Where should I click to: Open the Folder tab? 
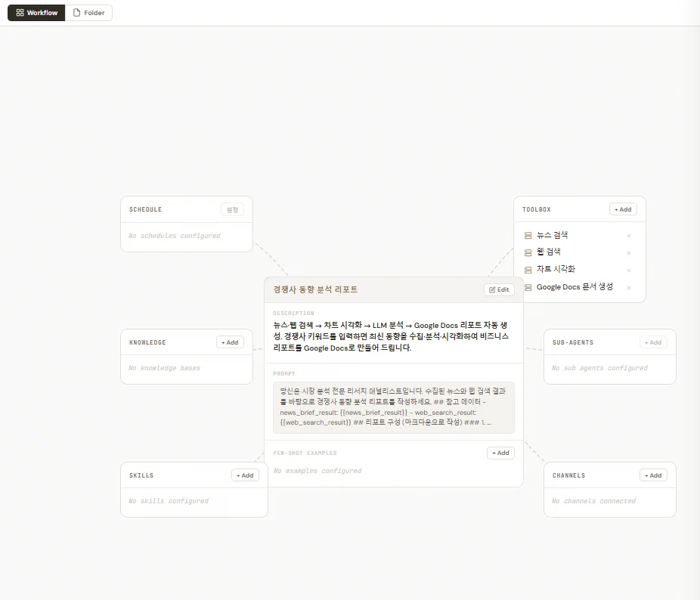point(89,13)
